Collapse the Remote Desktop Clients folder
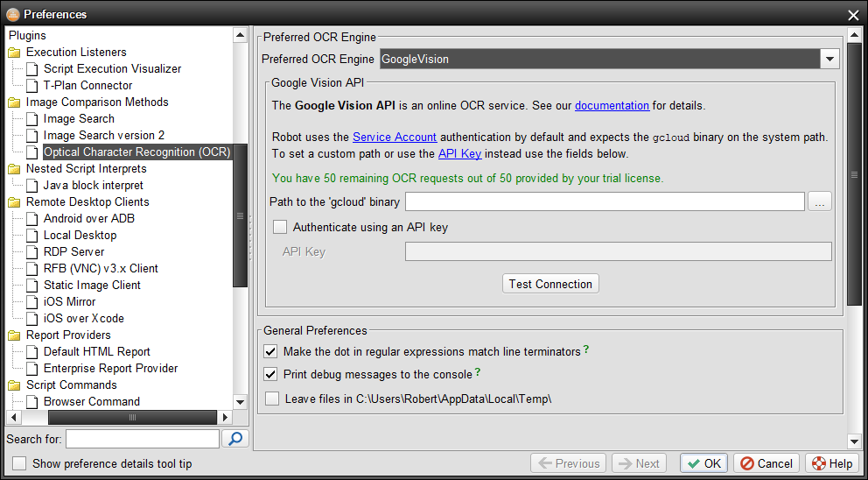This screenshot has width=868, height=480. click(x=15, y=202)
